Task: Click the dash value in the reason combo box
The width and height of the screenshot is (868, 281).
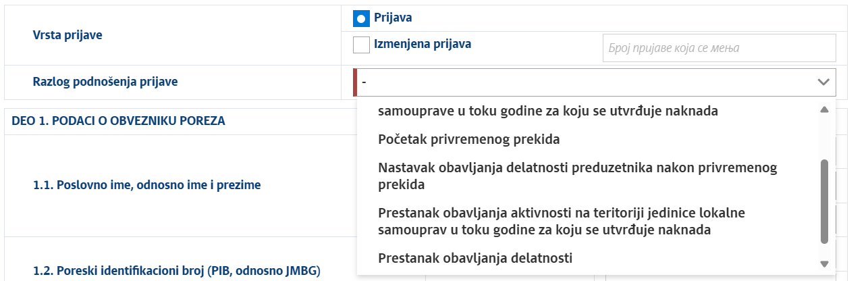Action: [364, 82]
